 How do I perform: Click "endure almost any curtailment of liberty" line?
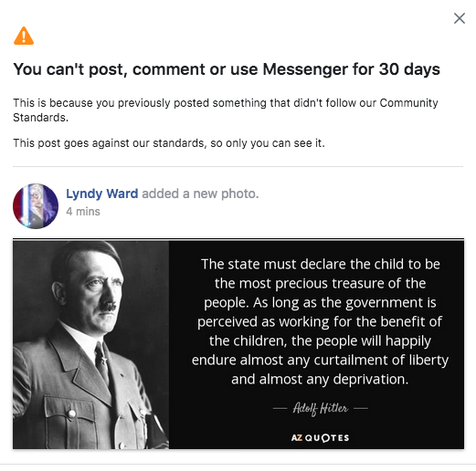click(320, 361)
